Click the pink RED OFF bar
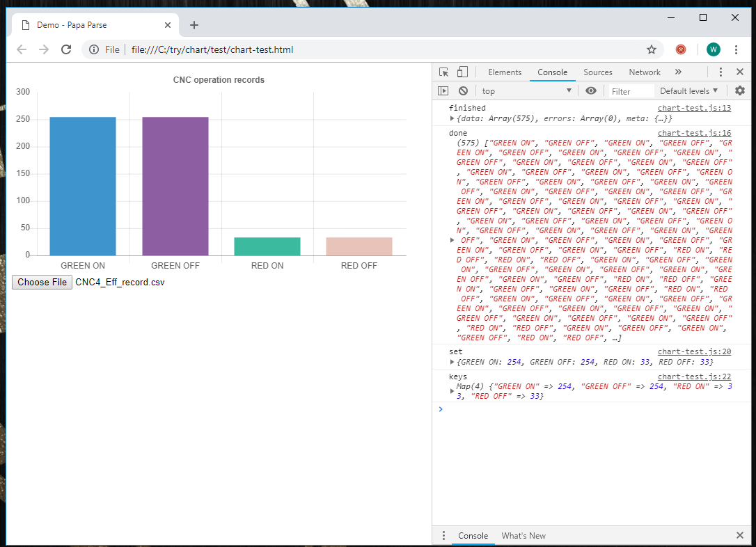The height and width of the screenshot is (547, 756). click(359, 246)
